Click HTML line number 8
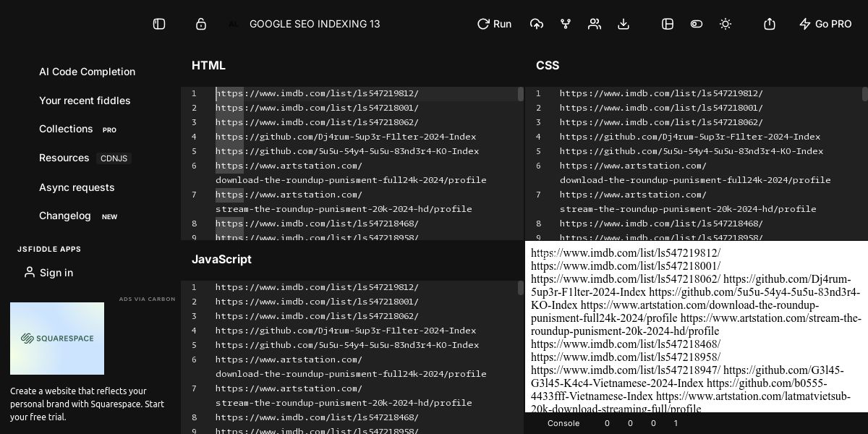 [x=194, y=224]
